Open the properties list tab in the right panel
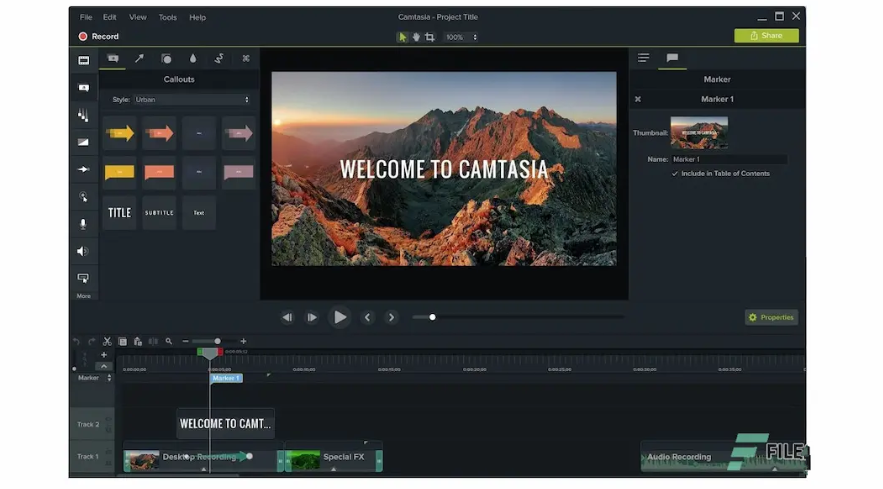This screenshot has width=883, height=489. click(x=644, y=57)
